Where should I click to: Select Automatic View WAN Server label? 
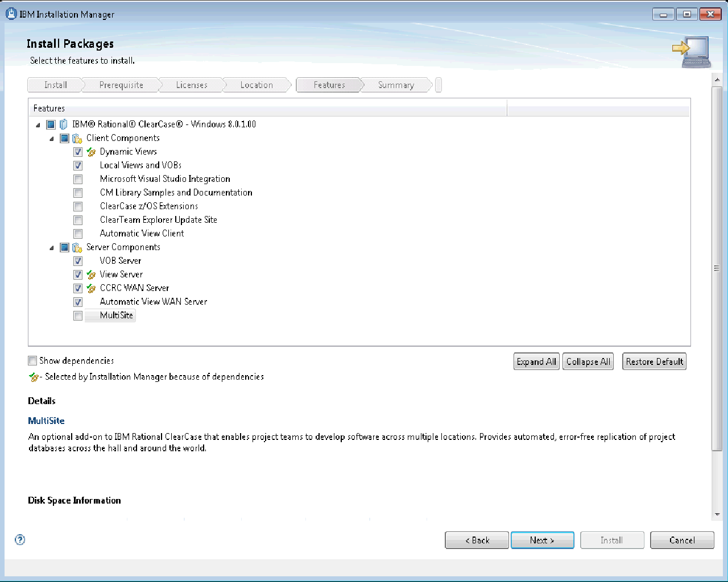pos(154,302)
